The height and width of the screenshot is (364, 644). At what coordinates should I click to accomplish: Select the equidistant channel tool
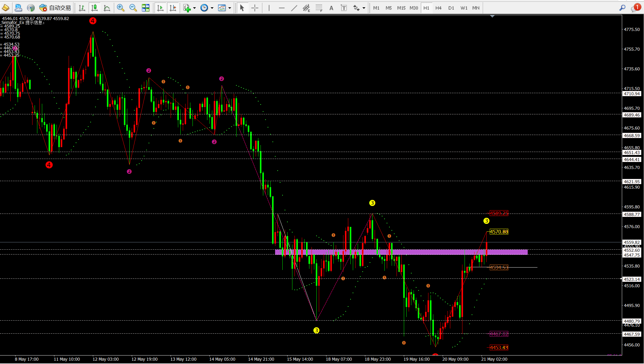[x=306, y=8]
